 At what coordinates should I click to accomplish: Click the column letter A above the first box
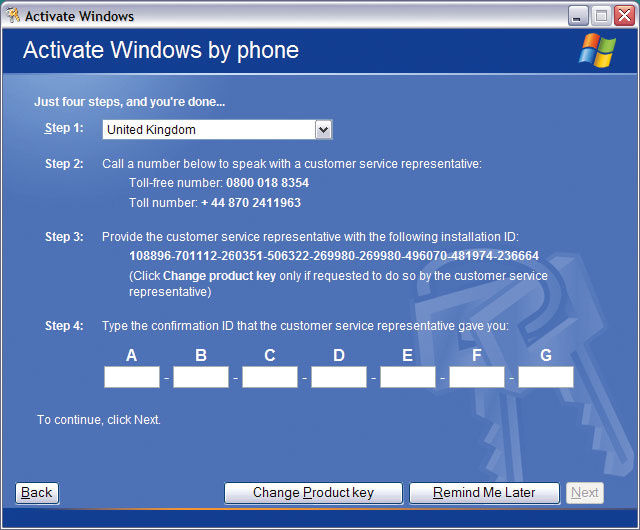click(x=131, y=355)
